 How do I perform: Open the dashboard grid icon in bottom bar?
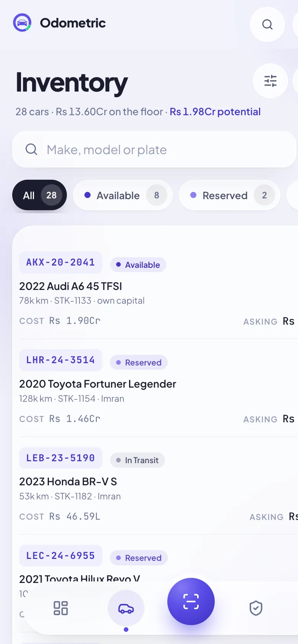[61, 608]
